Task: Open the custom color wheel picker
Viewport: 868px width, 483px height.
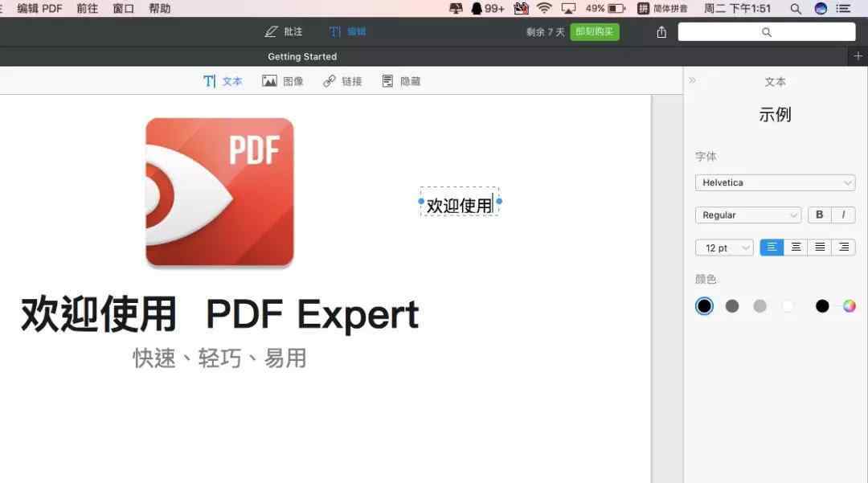Action: (x=850, y=306)
